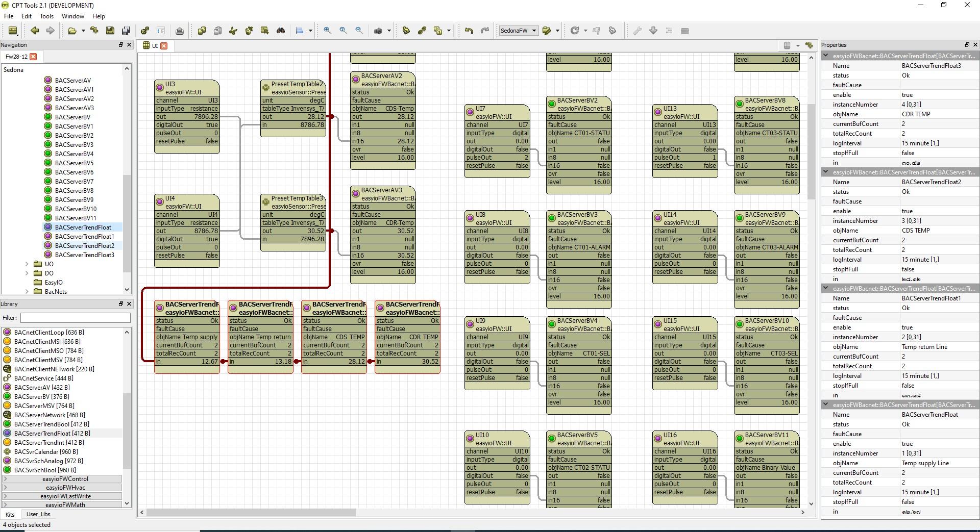Viewport: 980px width, 532px height.
Task: Click the zoom out magnifier icon
Action: 359,31
